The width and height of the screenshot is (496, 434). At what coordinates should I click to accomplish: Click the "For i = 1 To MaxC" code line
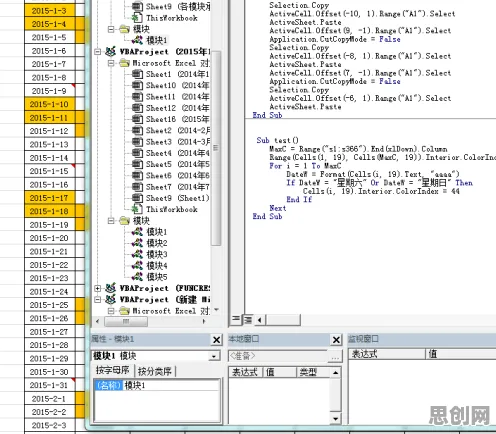tap(305, 166)
